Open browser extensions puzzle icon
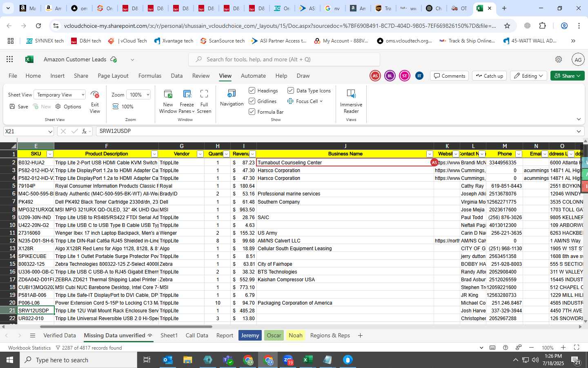Screen dimensions: 588x368 pyautogui.click(x=542, y=26)
